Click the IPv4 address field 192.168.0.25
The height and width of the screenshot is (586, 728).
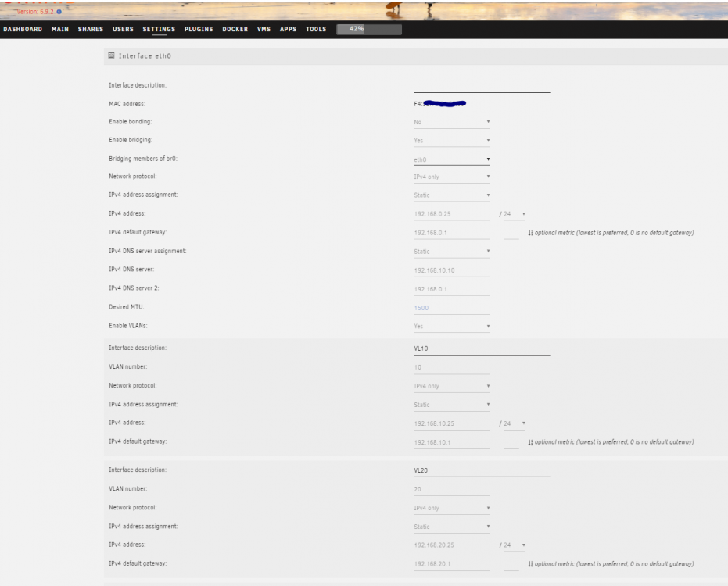[452, 214]
